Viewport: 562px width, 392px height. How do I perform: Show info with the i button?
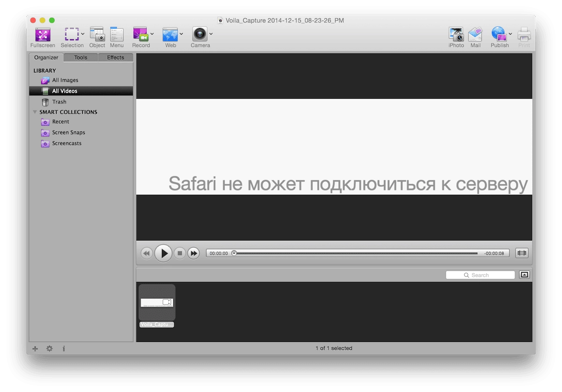(64, 348)
